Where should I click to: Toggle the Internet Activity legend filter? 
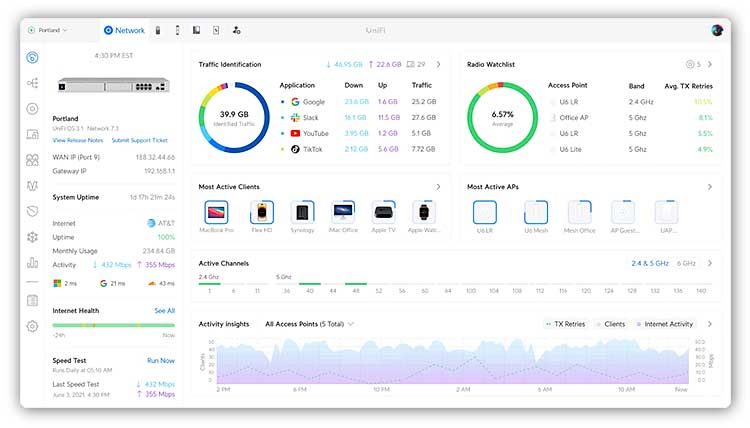[x=664, y=324]
